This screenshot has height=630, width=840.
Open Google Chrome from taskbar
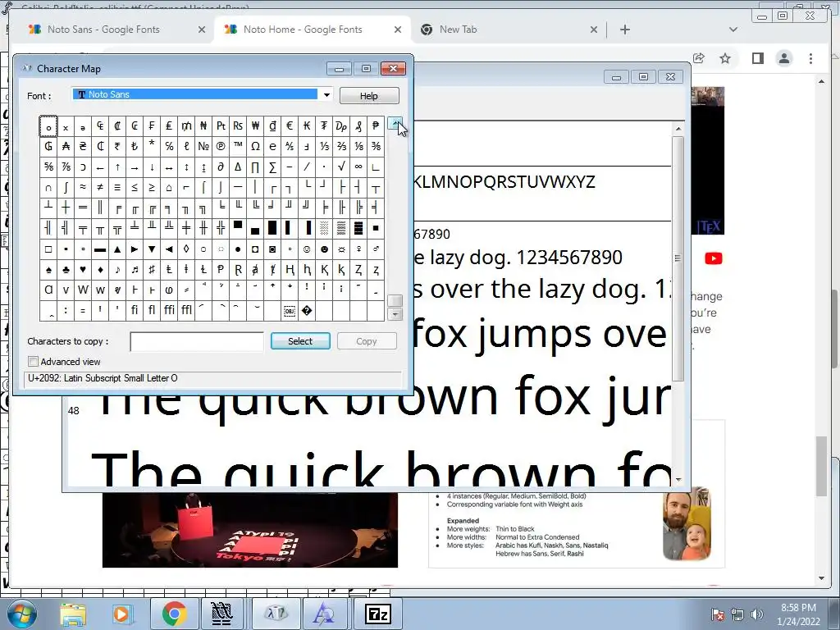[x=174, y=614]
